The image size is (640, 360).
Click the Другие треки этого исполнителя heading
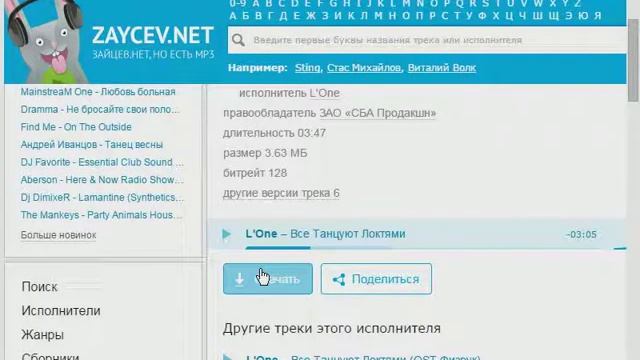point(332,329)
